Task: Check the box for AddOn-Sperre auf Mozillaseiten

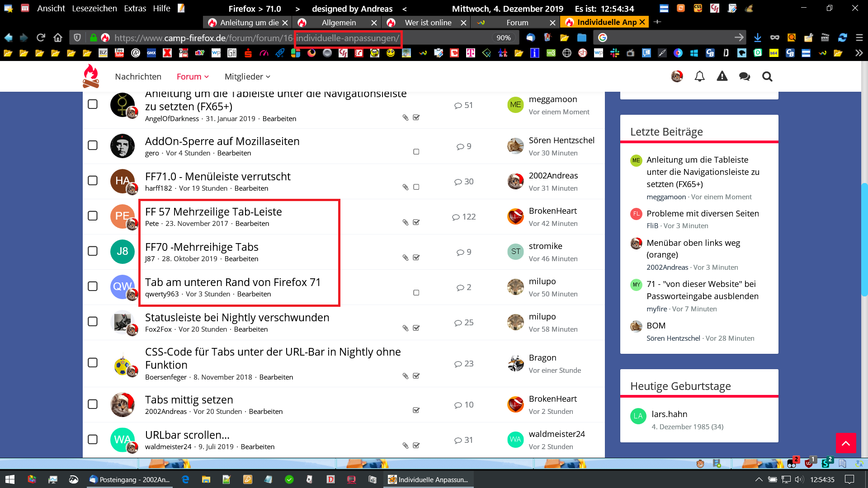Action: (x=93, y=145)
